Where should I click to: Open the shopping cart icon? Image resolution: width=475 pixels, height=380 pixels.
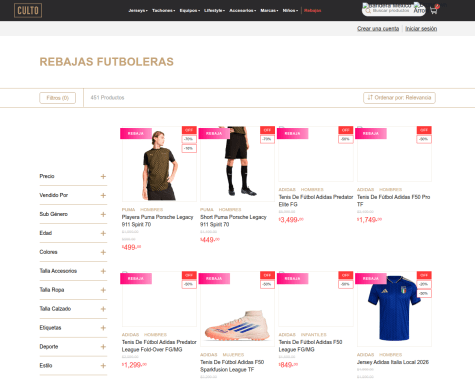point(434,10)
